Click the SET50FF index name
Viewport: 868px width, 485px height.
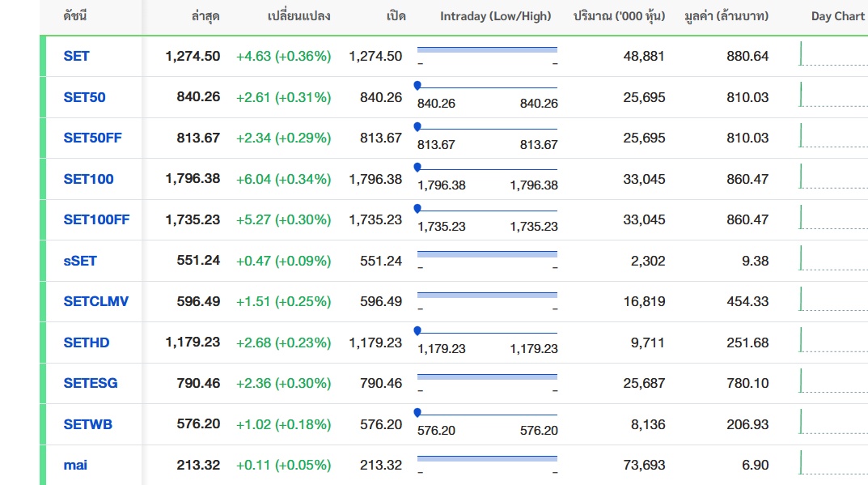click(92, 138)
